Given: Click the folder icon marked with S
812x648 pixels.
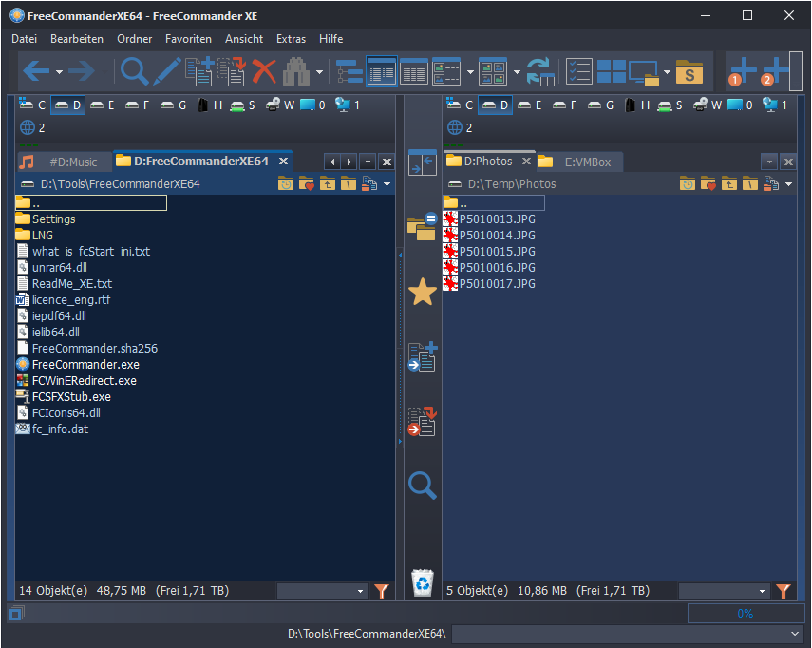Looking at the screenshot, I should coord(689,72).
